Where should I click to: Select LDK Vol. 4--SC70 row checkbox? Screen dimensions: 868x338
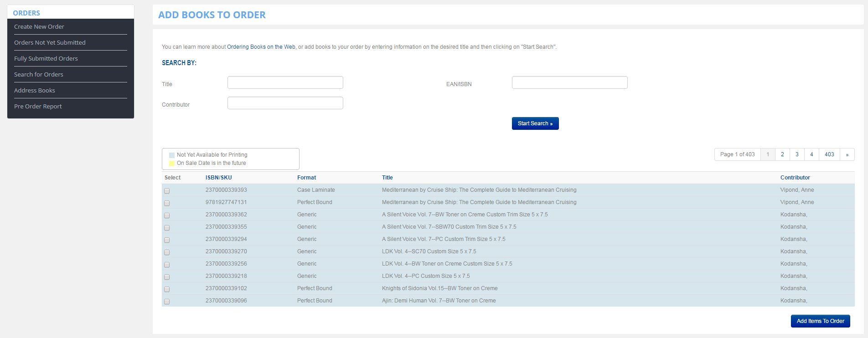[167, 252]
